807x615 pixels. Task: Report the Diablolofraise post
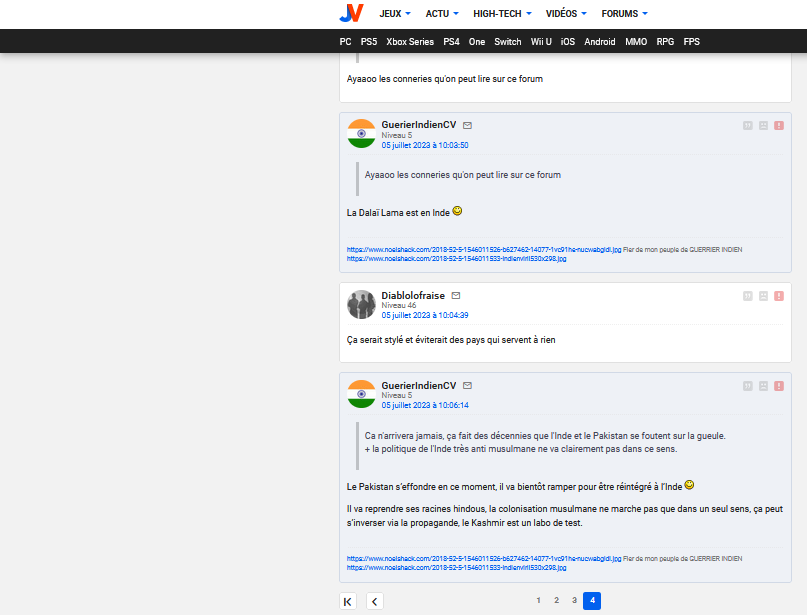point(779,296)
